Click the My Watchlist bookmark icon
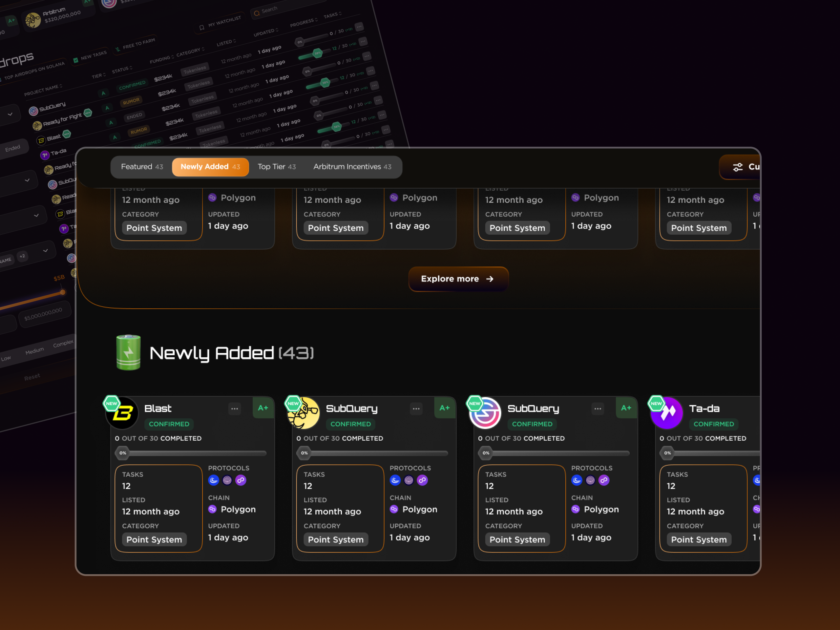Viewport: 840px width, 630px height. point(202,27)
